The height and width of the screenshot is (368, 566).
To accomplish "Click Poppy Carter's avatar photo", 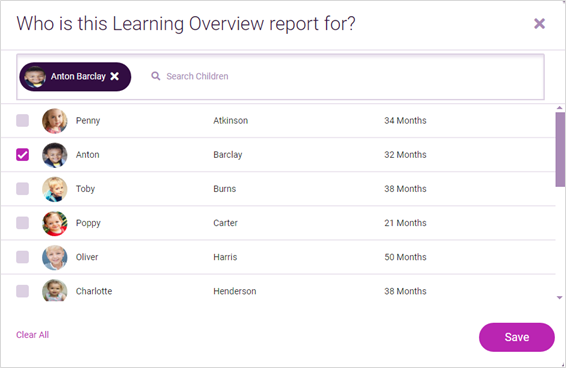I will [x=55, y=223].
